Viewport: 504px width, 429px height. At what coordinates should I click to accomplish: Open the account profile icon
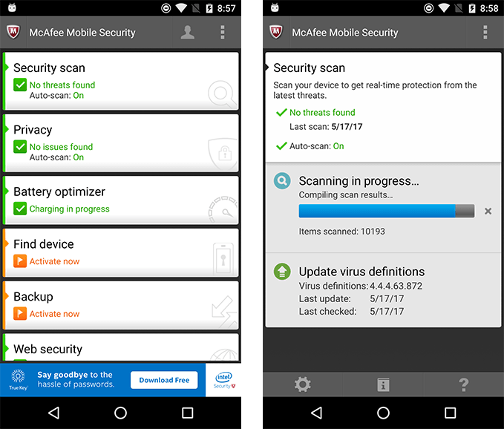click(x=187, y=33)
